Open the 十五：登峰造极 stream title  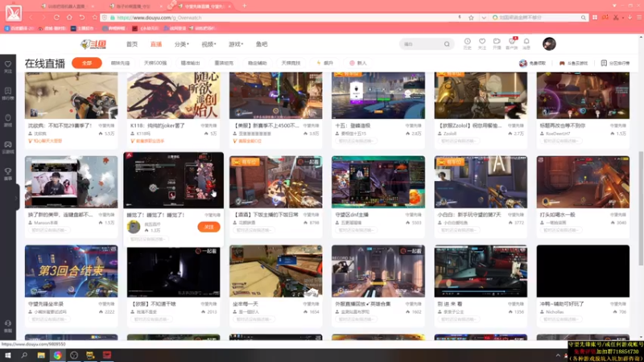353,125
